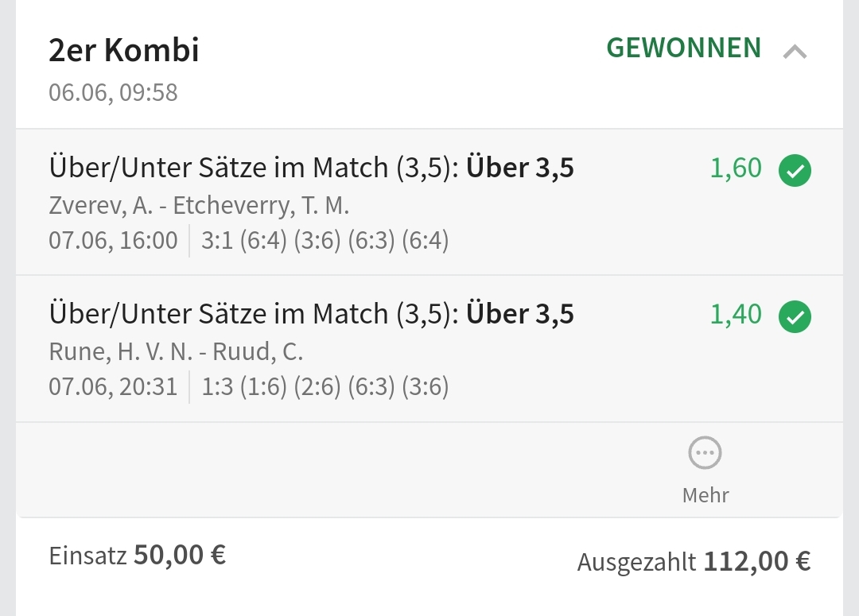Select the 2er Kombi heading

[x=124, y=50]
